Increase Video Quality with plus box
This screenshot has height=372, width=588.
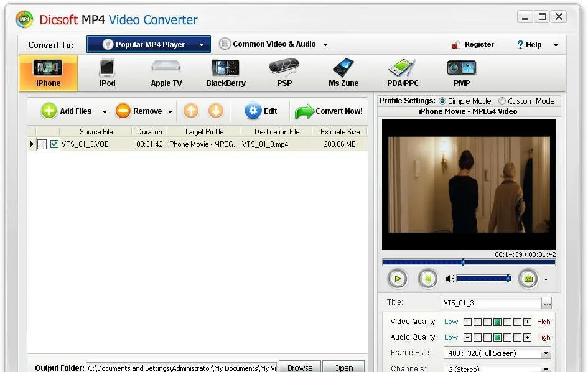[x=527, y=322]
